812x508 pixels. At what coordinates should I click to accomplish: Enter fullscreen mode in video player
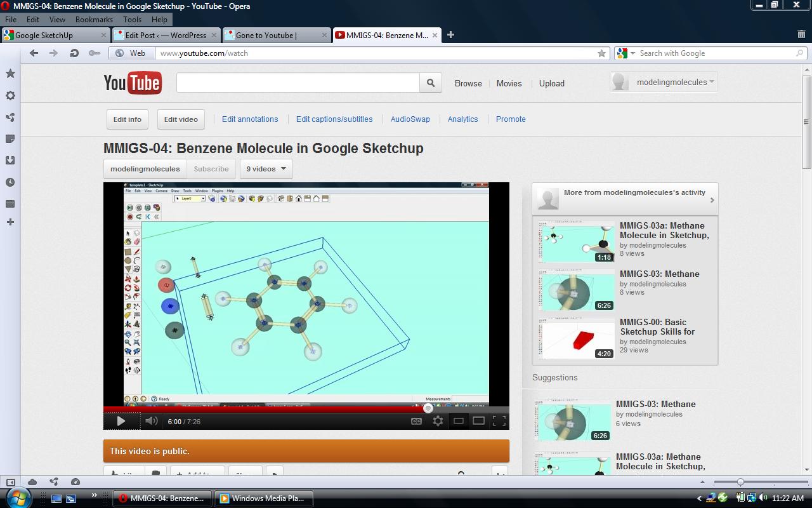tap(499, 421)
